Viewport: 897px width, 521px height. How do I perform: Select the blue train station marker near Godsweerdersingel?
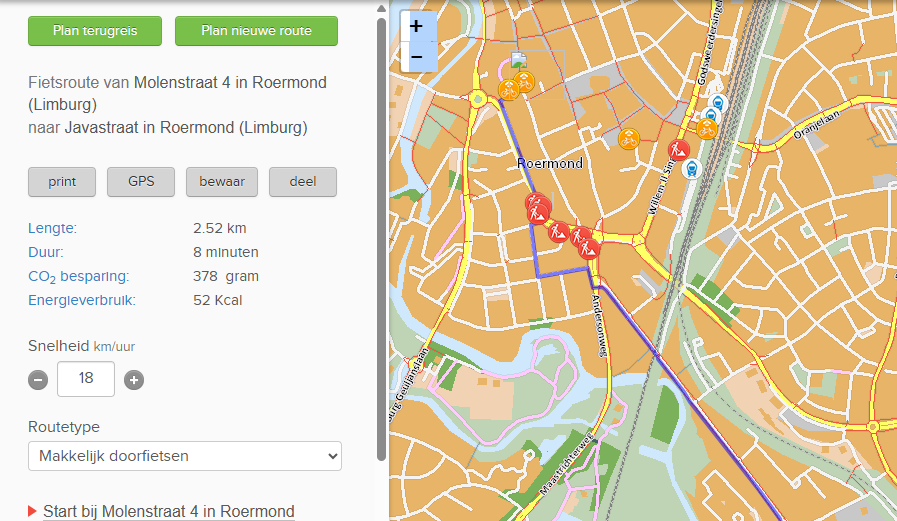718,104
